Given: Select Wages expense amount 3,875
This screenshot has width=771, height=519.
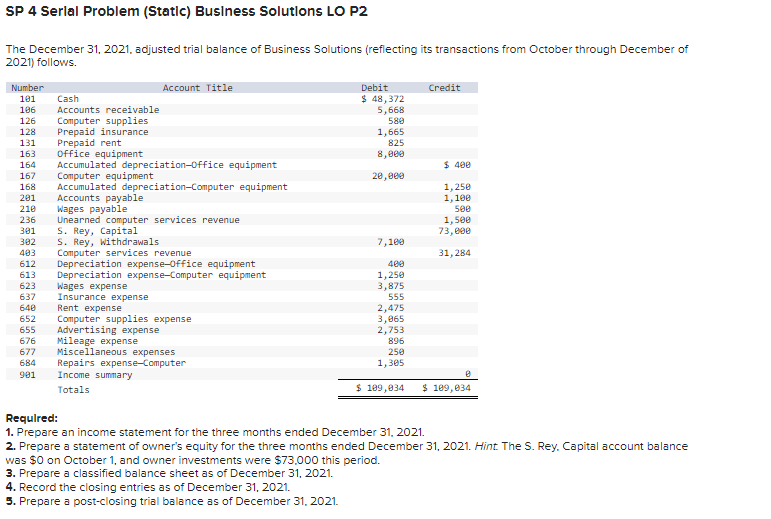Looking at the screenshot, I should point(391,286).
